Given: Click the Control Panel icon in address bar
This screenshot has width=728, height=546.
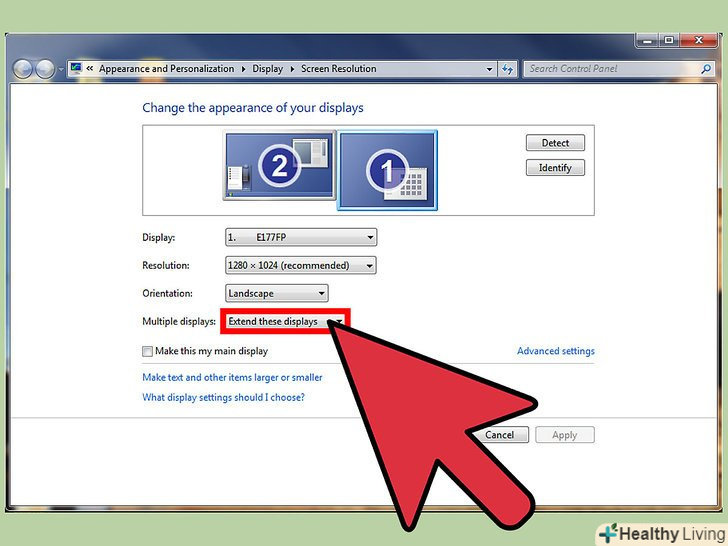Looking at the screenshot, I should [x=76, y=69].
